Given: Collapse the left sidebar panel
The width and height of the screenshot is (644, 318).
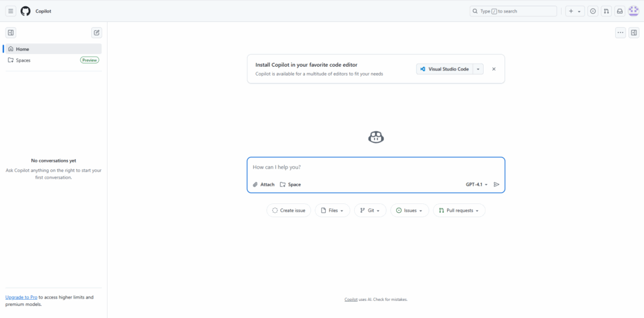Looking at the screenshot, I should (11, 33).
